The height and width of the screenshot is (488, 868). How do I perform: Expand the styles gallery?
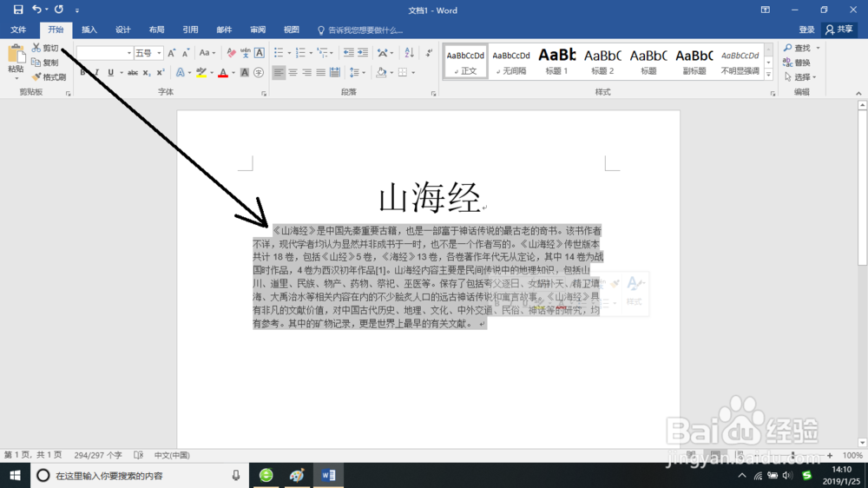[x=768, y=75]
